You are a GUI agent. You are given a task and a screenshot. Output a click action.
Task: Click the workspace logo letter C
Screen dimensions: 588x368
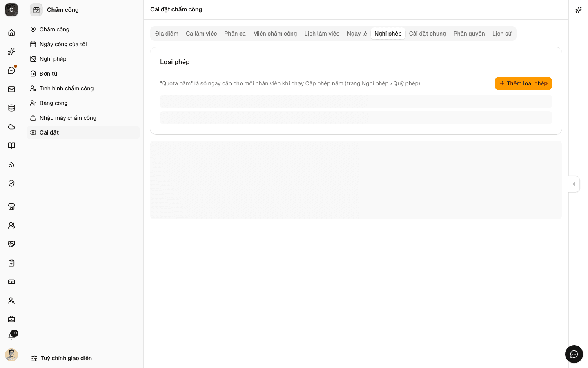11,10
